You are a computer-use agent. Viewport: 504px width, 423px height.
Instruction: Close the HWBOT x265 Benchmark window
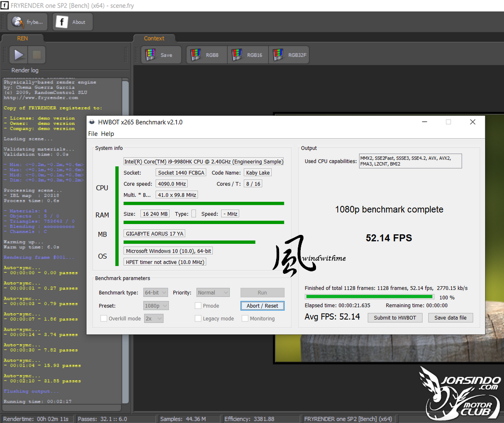[x=472, y=122]
